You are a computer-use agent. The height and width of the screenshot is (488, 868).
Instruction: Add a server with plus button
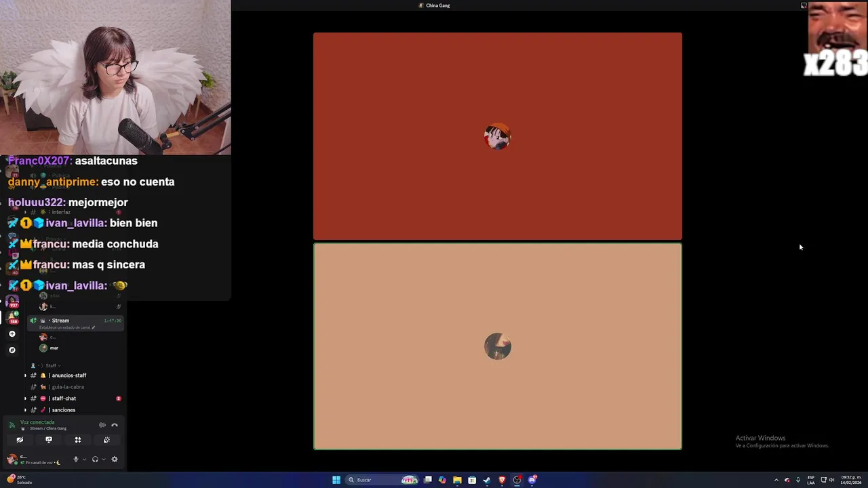pyautogui.click(x=12, y=334)
